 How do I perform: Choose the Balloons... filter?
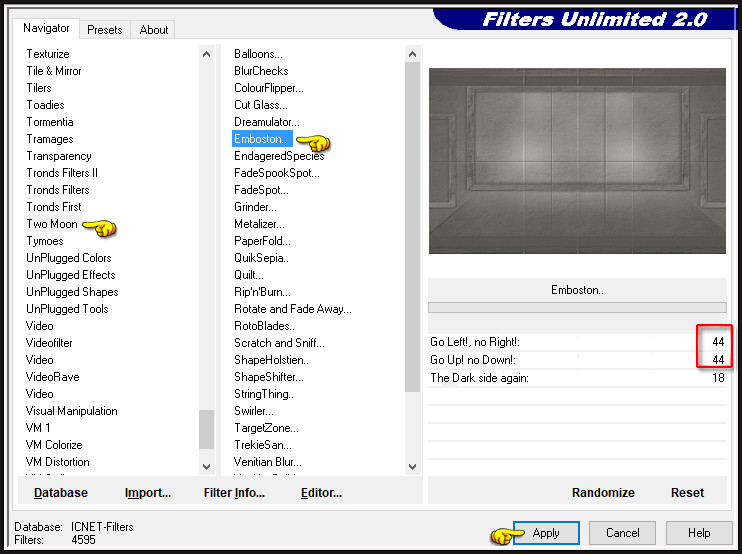coord(258,54)
